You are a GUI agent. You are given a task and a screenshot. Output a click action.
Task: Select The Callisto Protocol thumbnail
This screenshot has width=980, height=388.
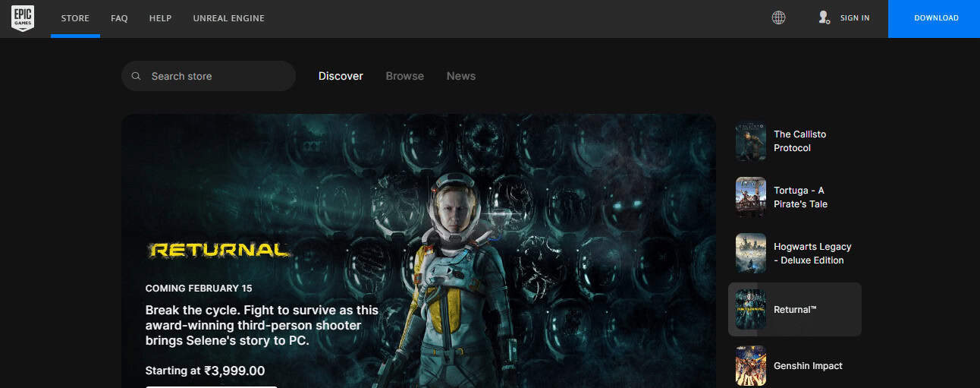click(751, 141)
